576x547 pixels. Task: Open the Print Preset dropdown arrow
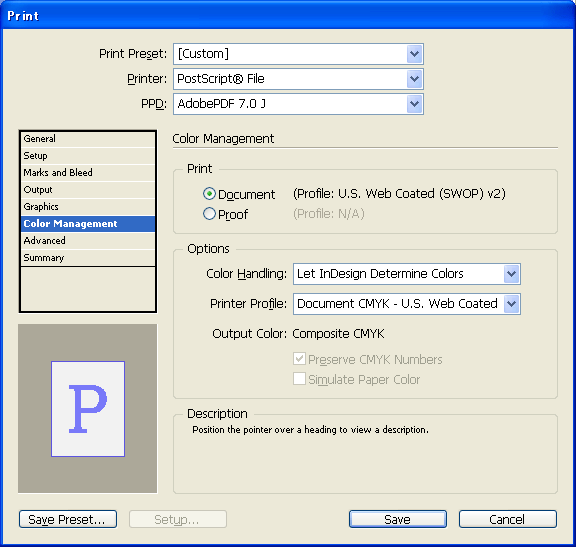414,54
